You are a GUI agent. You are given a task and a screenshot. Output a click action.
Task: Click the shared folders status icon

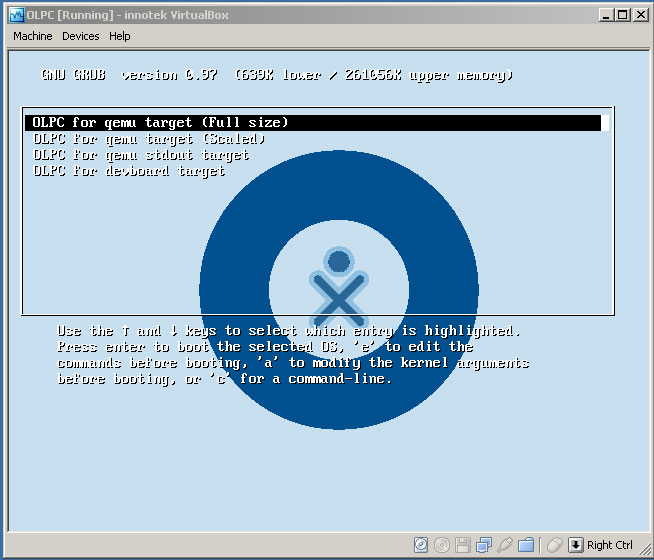point(526,545)
